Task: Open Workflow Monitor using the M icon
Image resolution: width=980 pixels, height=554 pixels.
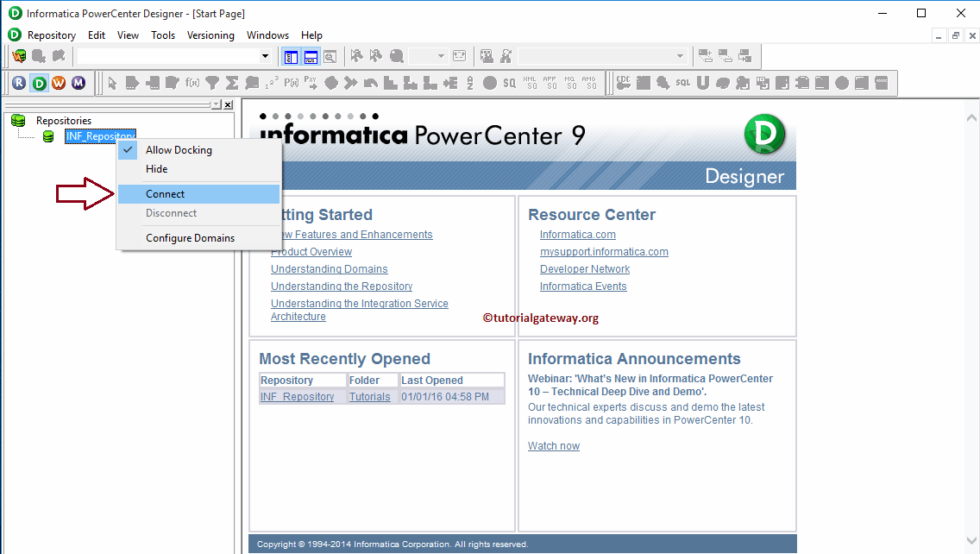Action: [79, 83]
